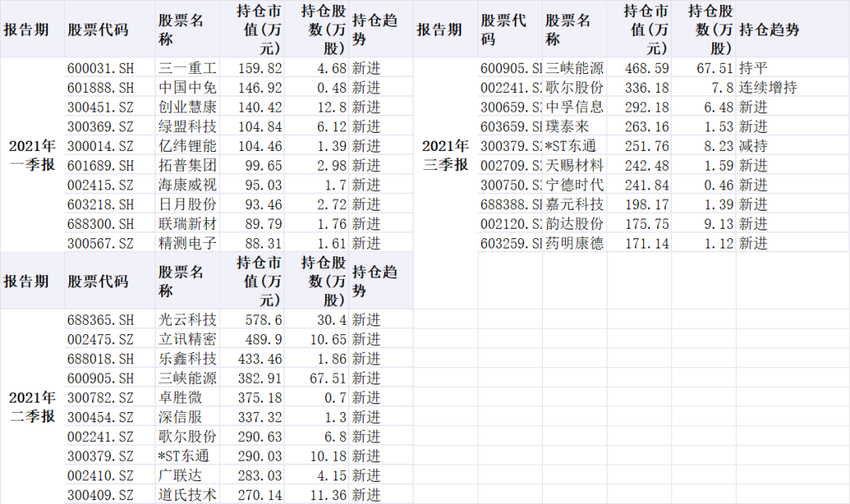Click market value 140.42

point(260,107)
